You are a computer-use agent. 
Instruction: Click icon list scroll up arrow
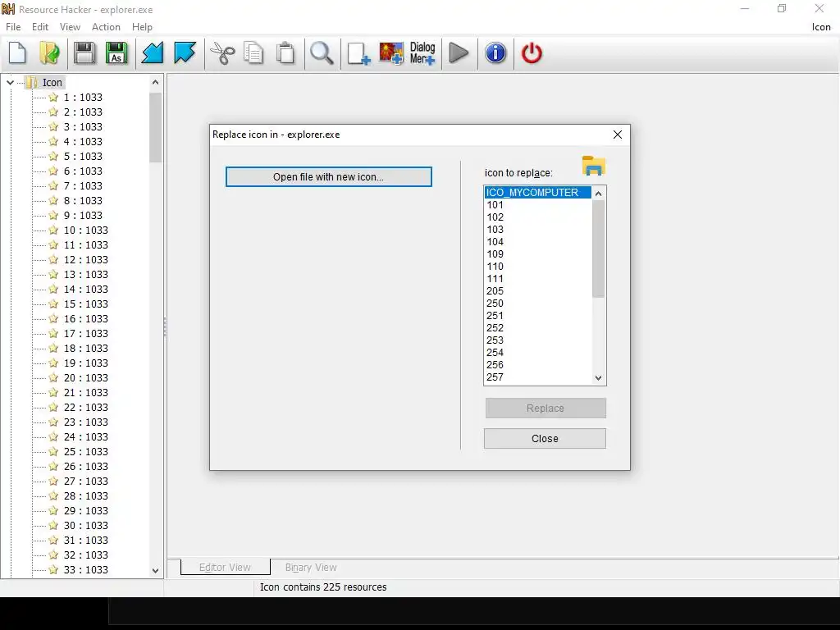coord(598,194)
